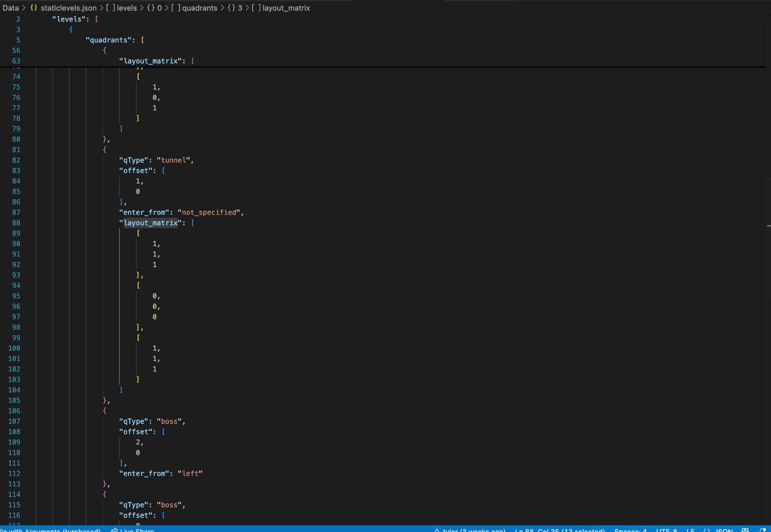771x532 pixels.
Task: Open Copilot status icon in status bar
Action: [x=745, y=530]
